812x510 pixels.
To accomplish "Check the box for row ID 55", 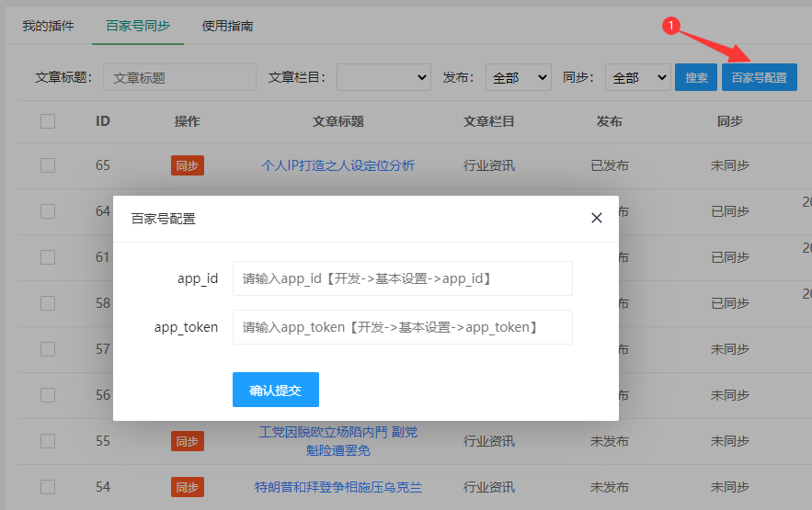I will (x=48, y=441).
